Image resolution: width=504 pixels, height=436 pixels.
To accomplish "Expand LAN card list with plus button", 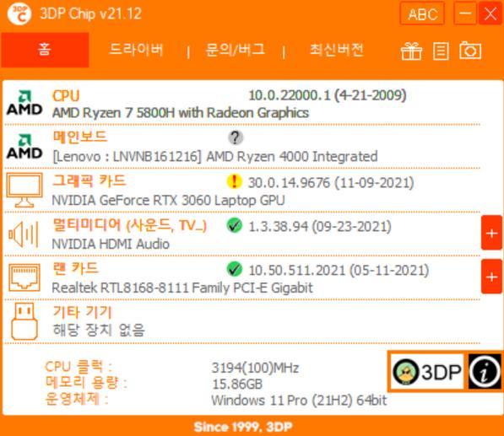I will click(491, 277).
